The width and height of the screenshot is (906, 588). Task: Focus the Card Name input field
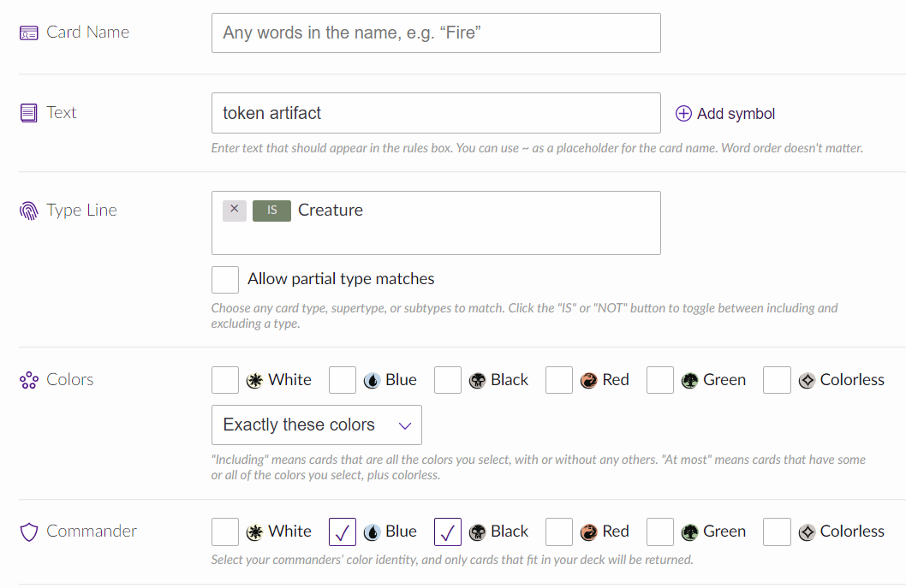436,33
